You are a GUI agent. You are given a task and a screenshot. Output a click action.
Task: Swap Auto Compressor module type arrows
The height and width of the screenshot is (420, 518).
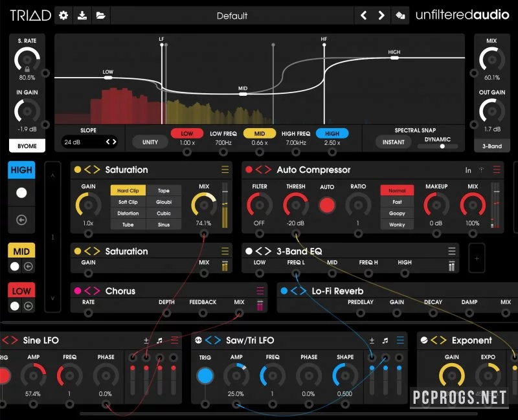(x=264, y=170)
